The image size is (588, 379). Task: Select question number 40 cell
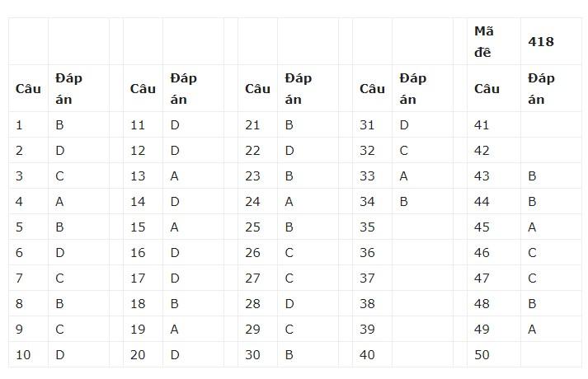tap(367, 354)
